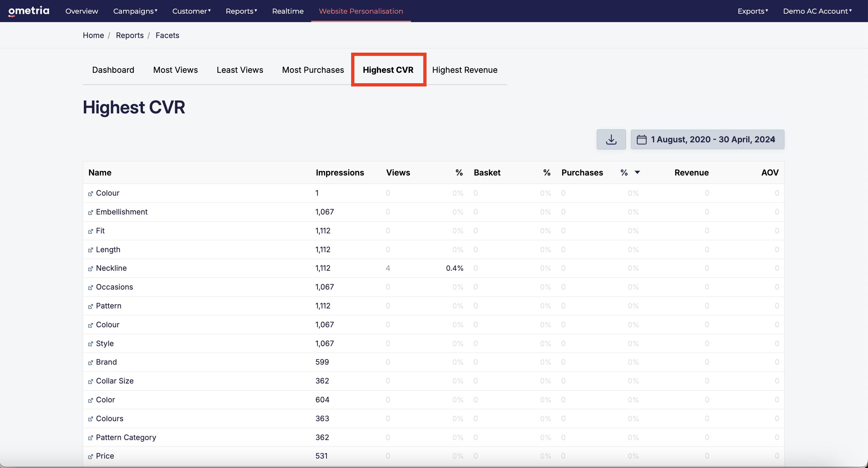Click the 363 impressions value for Colours
Screen dimensions: 868x468
pos(322,418)
